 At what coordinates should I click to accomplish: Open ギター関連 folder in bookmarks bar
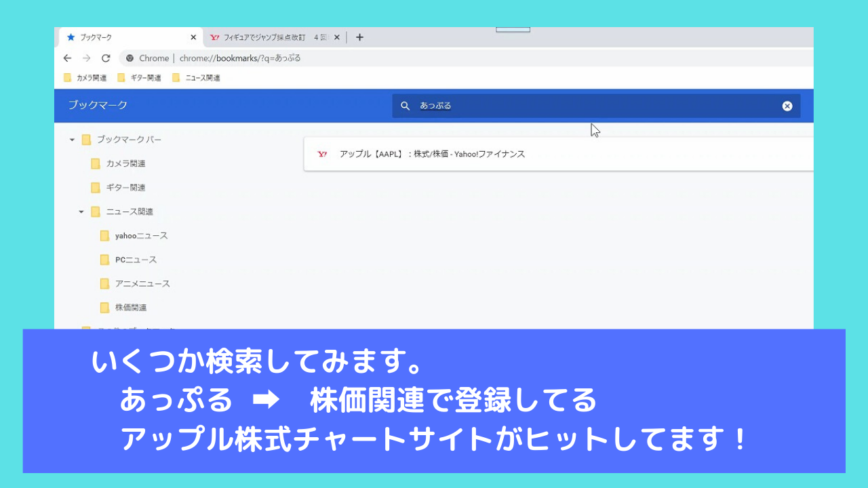pos(140,78)
